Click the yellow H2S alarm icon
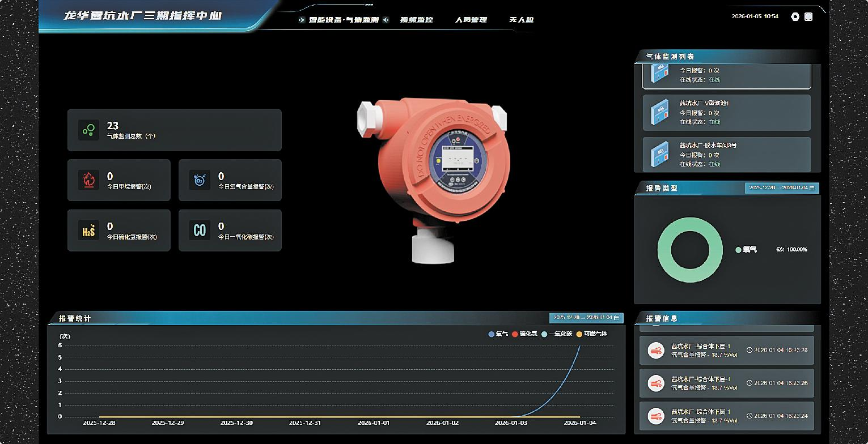Screen dimensions: 868x444 click(88, 230)
